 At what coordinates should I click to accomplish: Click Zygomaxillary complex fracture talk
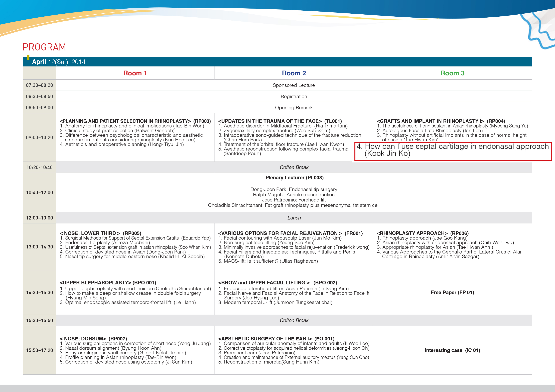[274, 131]
